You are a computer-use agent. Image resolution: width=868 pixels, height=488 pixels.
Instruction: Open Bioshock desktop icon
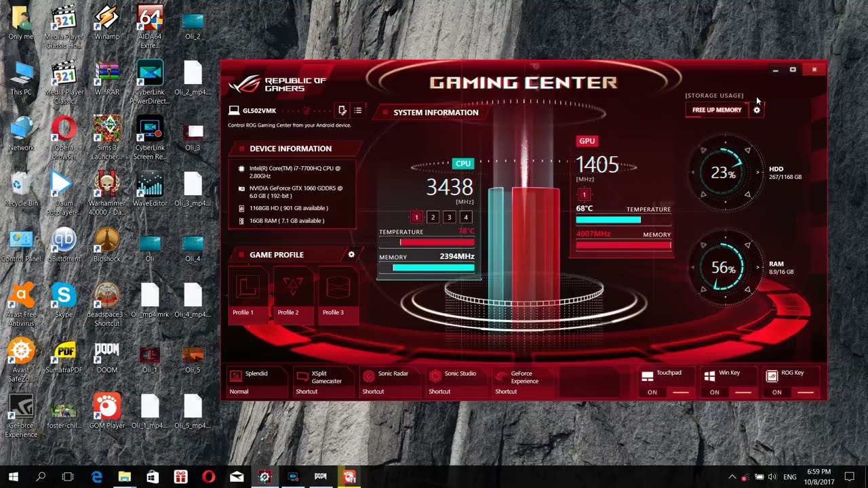106,245
